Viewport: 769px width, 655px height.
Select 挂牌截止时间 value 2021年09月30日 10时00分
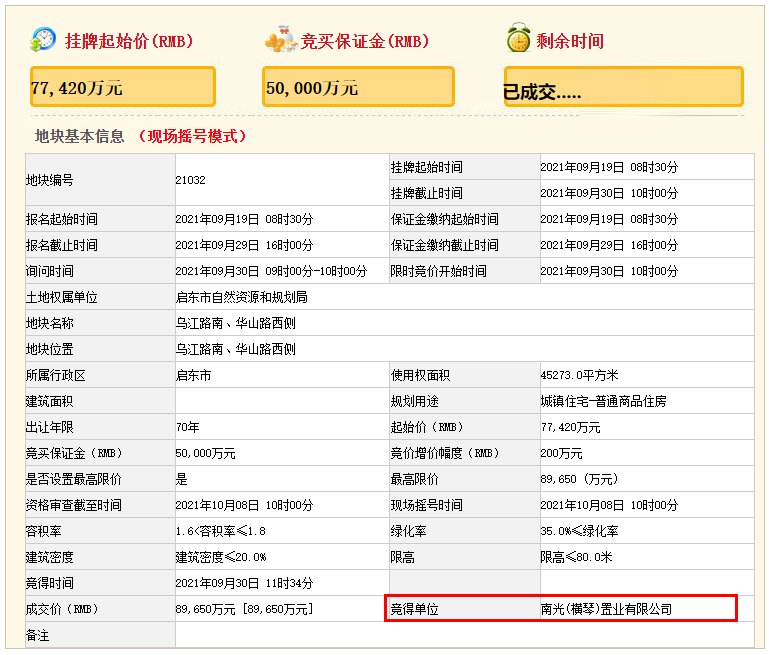click(609, 193)
